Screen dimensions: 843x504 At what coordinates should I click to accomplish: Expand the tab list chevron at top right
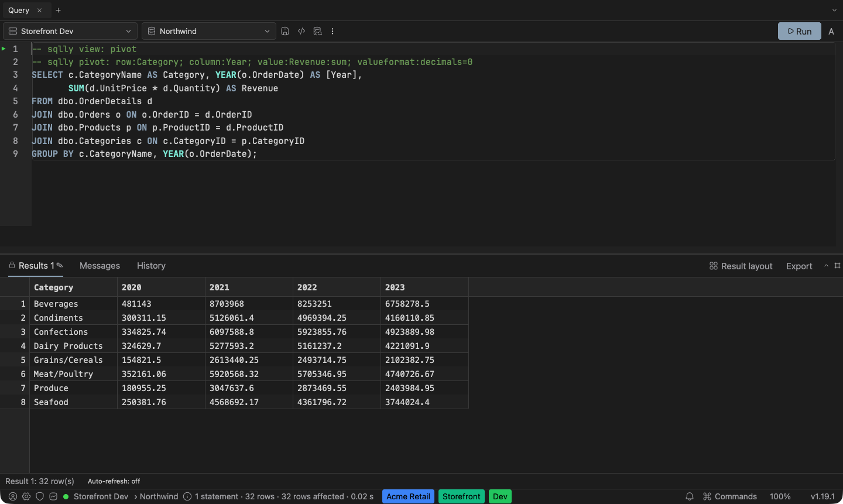click(834, 10)
